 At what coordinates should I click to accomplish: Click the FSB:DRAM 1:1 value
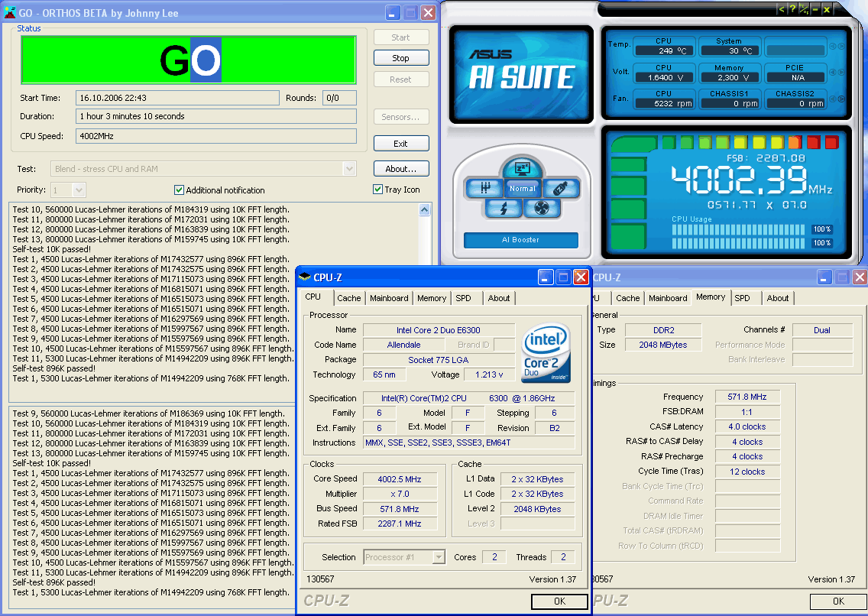747,412
